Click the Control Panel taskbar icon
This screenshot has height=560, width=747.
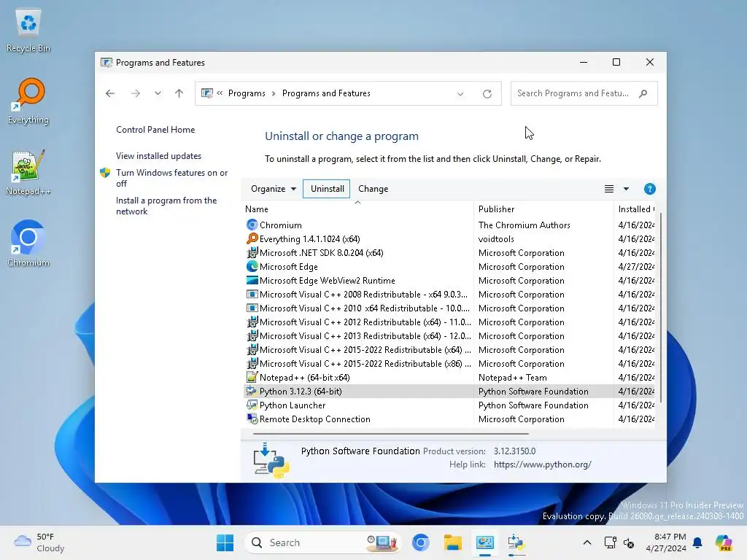tap(484, 542)
